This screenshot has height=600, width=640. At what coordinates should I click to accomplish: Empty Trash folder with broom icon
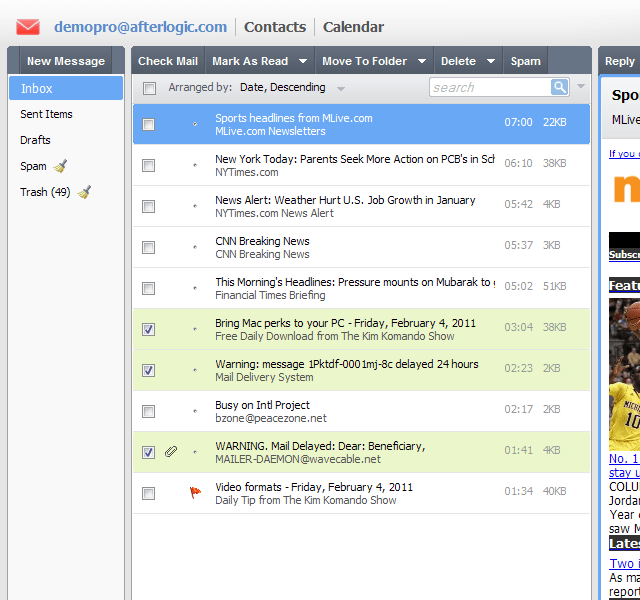tap(84, 192)
